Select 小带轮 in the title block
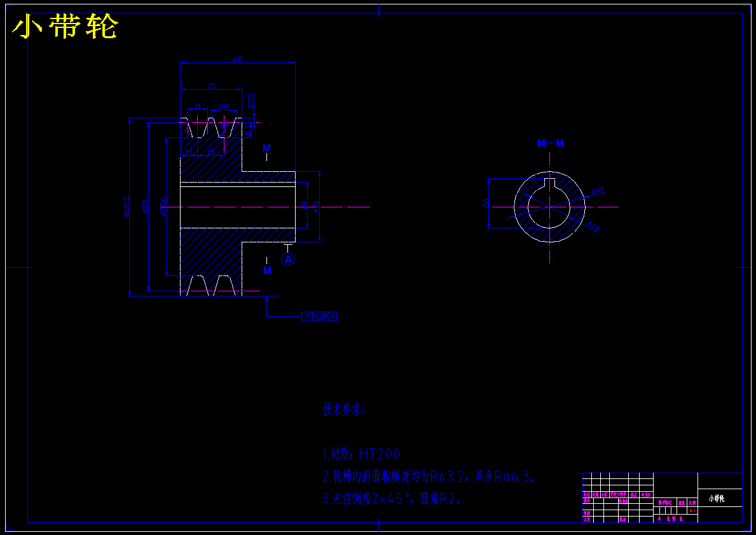756x535 pixels. click(x=717, y=499)
